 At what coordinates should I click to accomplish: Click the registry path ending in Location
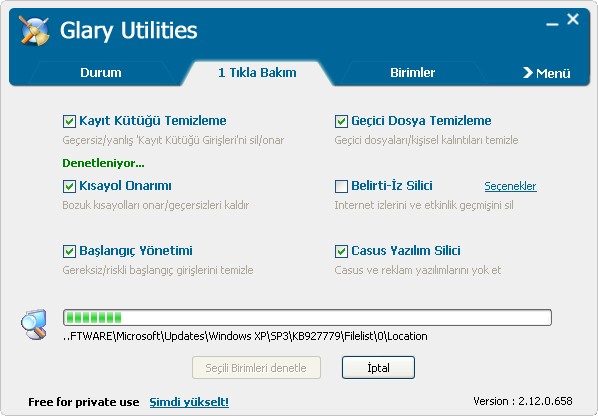(x=245, y=336)
